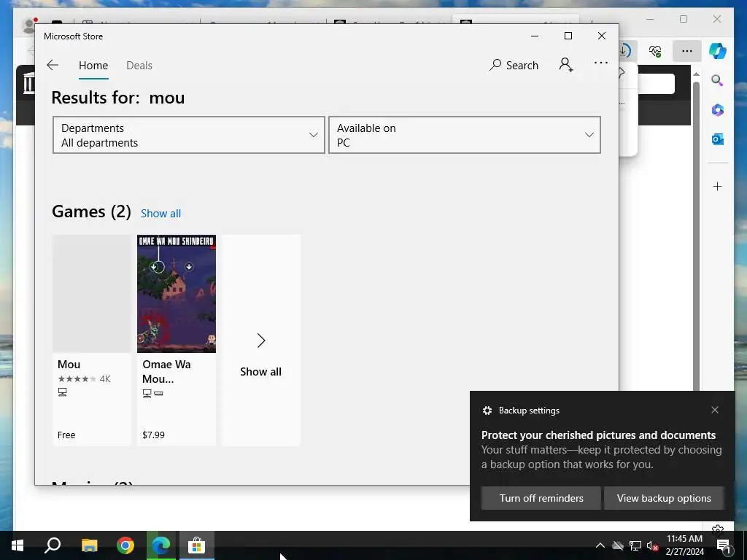Click the Edge page vertical scrollbar
The width and height of the screenshot is (747, 560).
pyautogui.click(x=696, y=236)
